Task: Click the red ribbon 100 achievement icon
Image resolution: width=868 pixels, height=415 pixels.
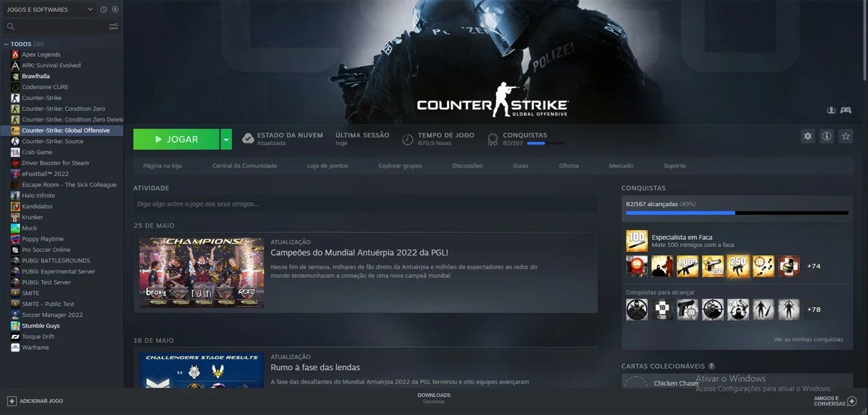Action: point(637,266)
